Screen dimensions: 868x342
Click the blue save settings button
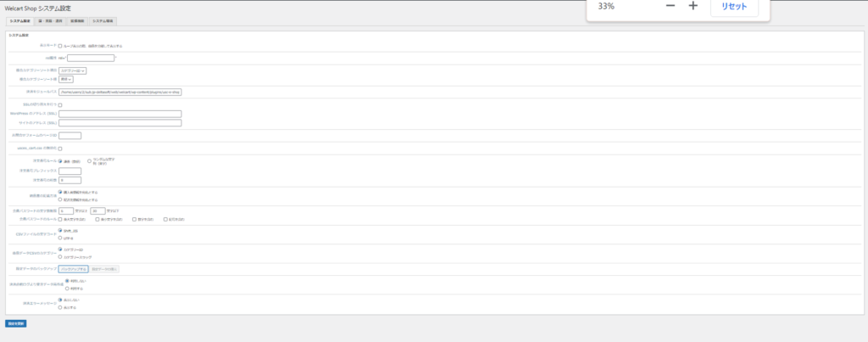pyautogui.click(x=14, y=323)
